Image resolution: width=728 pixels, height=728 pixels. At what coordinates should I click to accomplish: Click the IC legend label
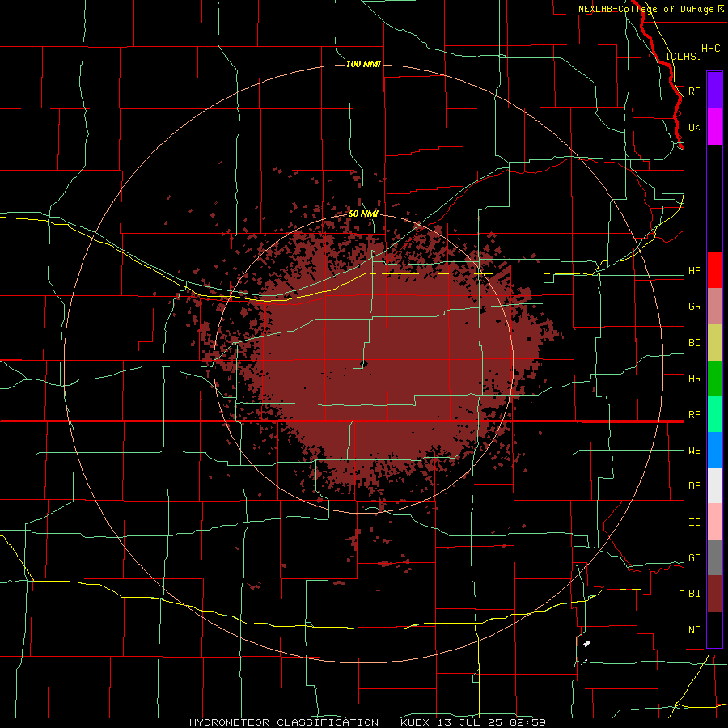click(694, 522)
